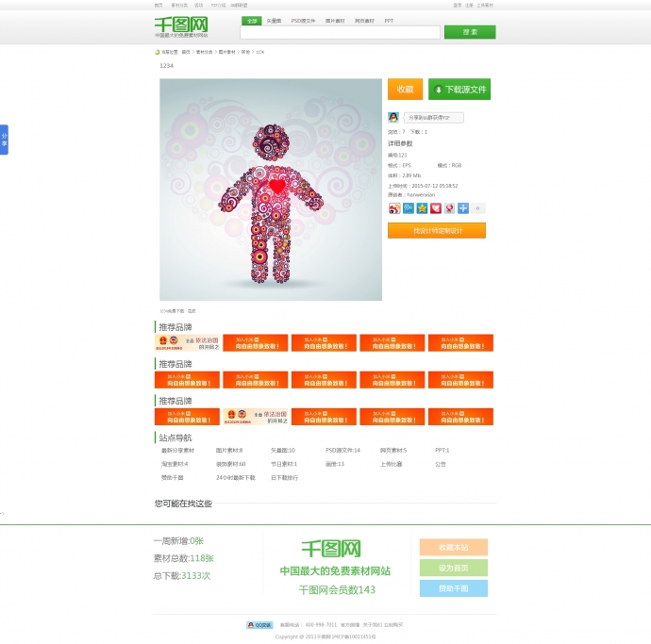Screen dimensions: 651x644
Task: Share via the pink ribbon share icon
Action: coord(449,208)
